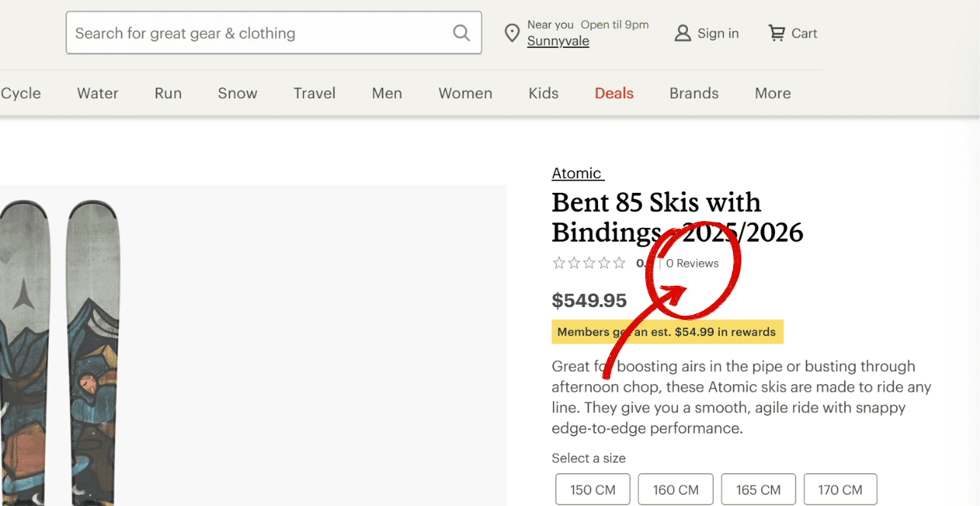This screenshot has height=506, width=980.
Task: Open the Brands menu
Action: (x=693, y=93)
